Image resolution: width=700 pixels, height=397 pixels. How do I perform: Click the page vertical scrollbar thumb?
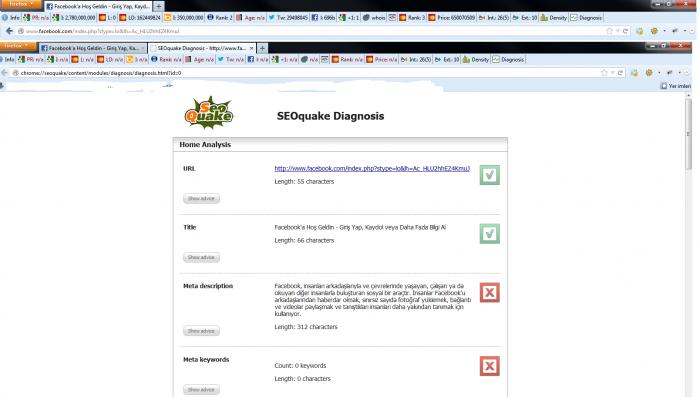[688, 133]
